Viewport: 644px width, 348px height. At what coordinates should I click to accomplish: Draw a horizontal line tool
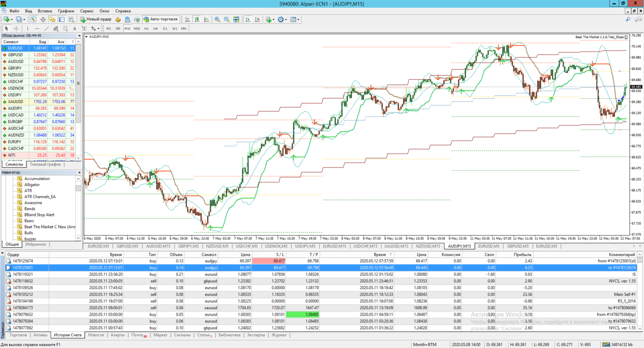coord(37,28)
